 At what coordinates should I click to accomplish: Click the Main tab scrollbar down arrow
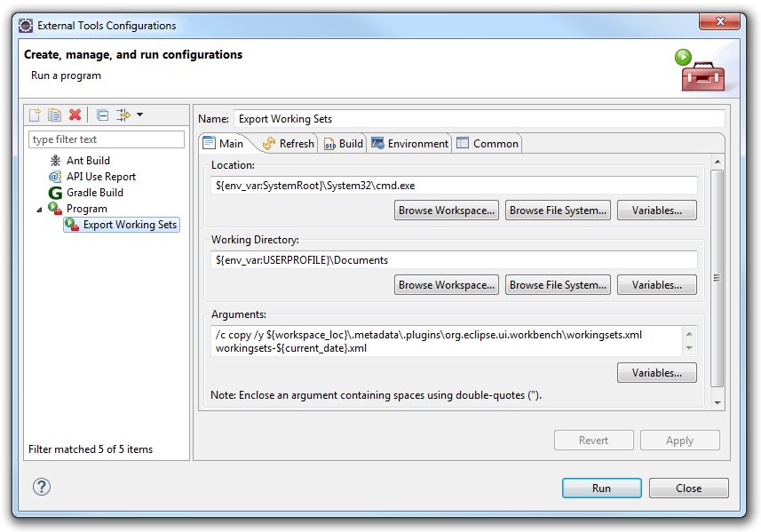717,403
